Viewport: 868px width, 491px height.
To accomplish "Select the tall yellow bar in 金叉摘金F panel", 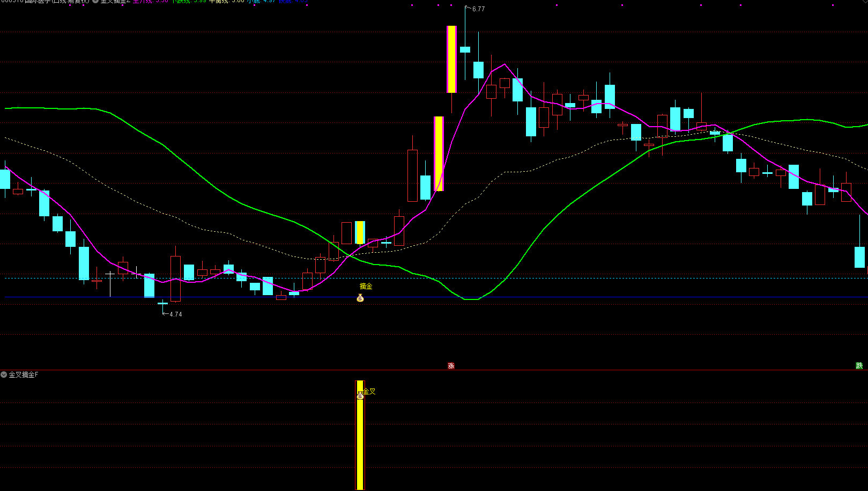I will tap(360, 435).
